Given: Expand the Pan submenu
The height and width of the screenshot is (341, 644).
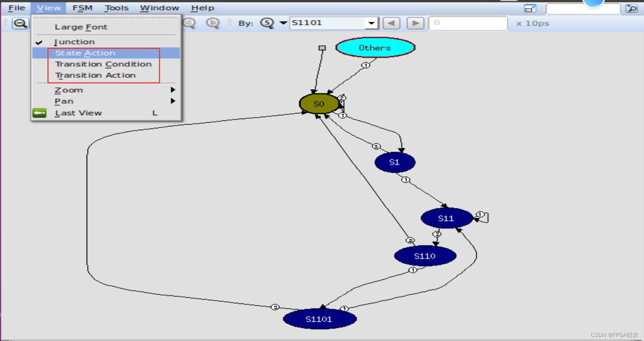Looking at the screenshot, I should click(x=106, y=101).
